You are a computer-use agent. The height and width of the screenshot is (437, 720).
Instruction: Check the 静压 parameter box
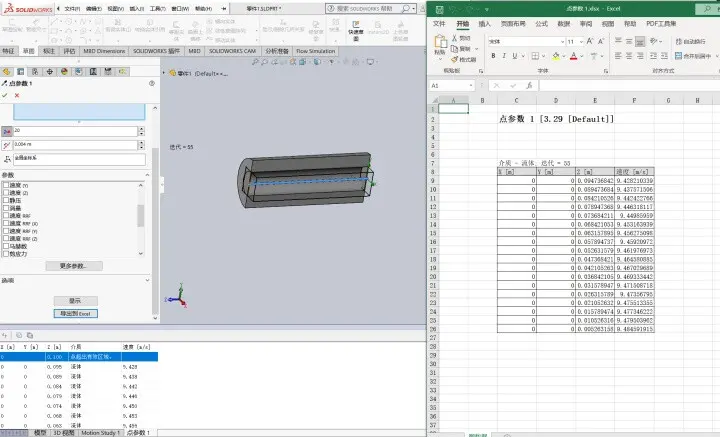point(6,200)
